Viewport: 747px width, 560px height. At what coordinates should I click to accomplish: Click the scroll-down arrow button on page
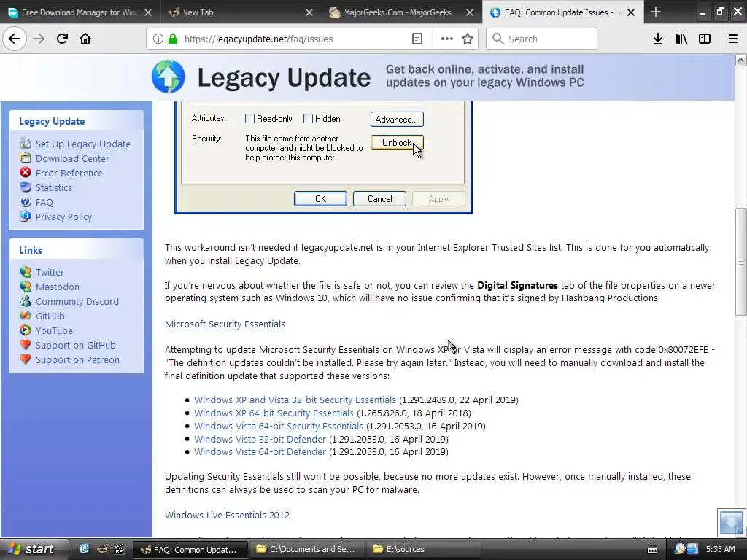[x=731, y=522]
